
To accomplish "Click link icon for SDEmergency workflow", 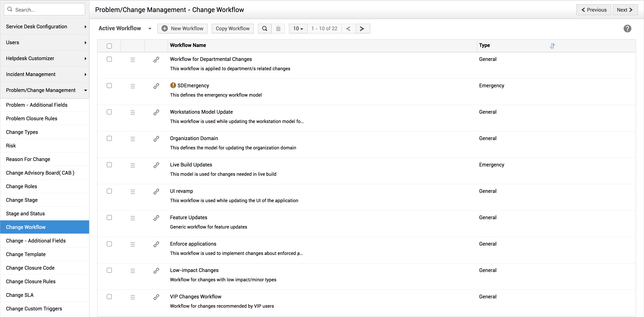I will click(x=156, y=86).
